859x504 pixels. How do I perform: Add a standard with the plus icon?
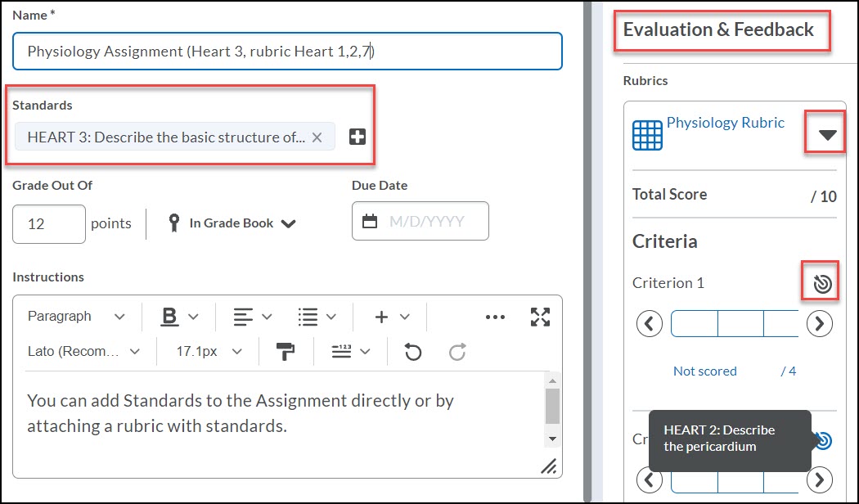pos(358,137)
